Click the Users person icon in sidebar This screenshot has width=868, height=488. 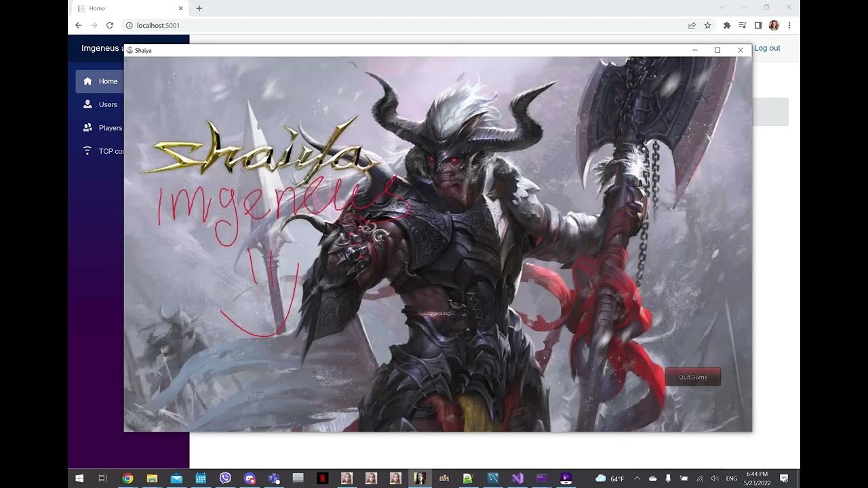(87, 104)
